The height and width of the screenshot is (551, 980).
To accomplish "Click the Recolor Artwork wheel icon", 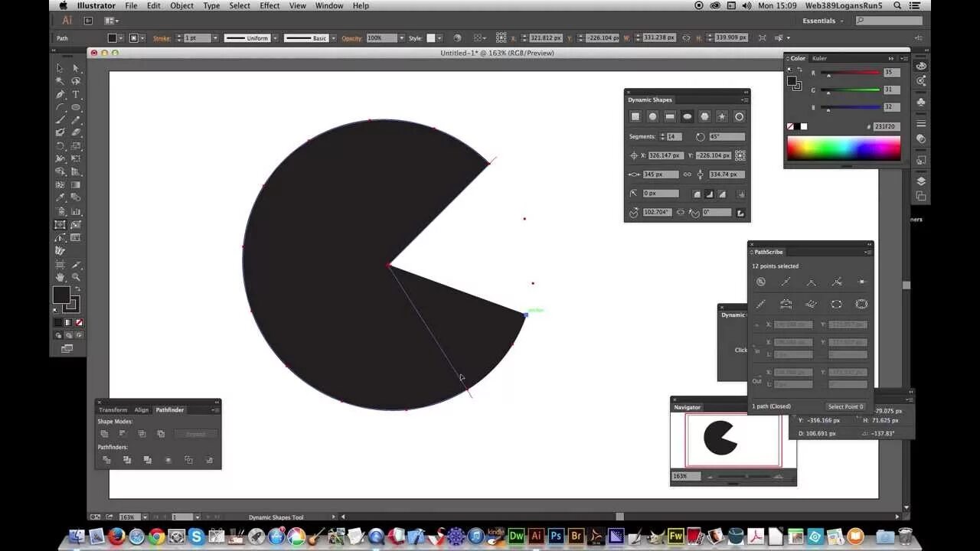I will pos(457,37).
